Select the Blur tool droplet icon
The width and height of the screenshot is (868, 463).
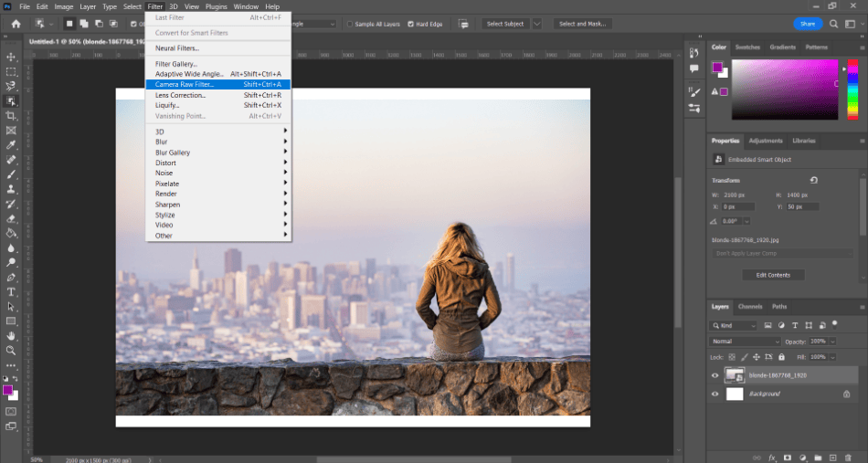click(11, 247)
